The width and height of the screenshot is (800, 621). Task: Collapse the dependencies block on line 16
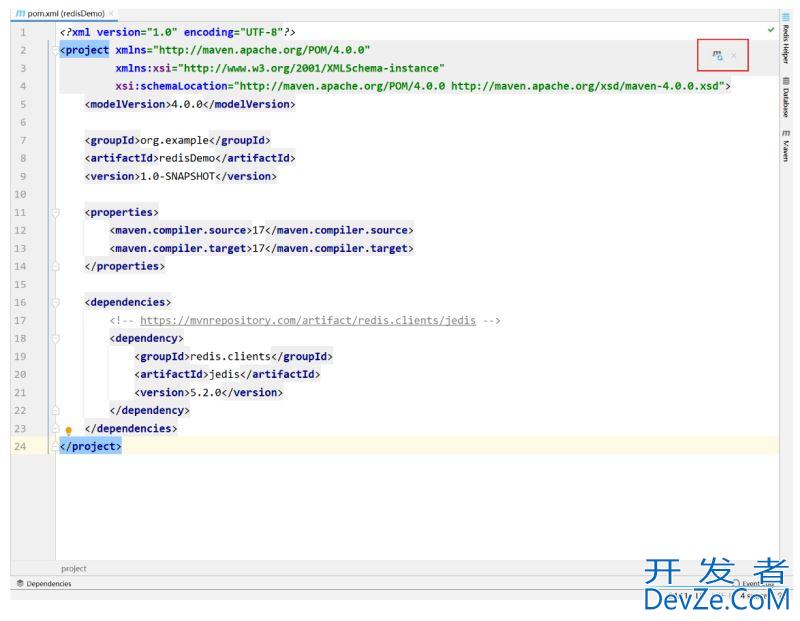click(55, 302)
